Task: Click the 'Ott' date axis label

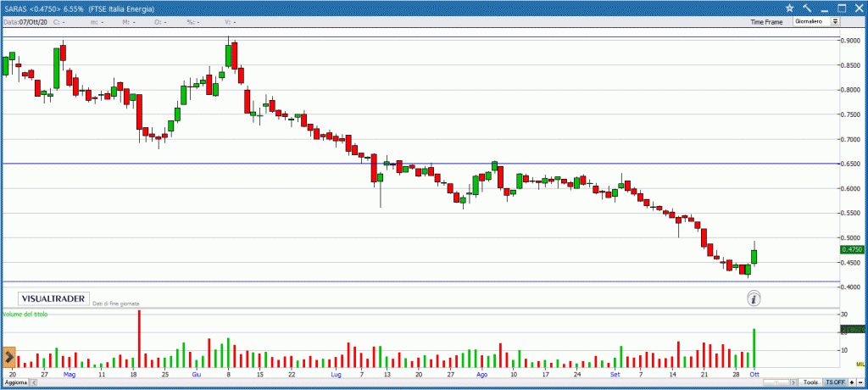Action: tap(754, 375)
